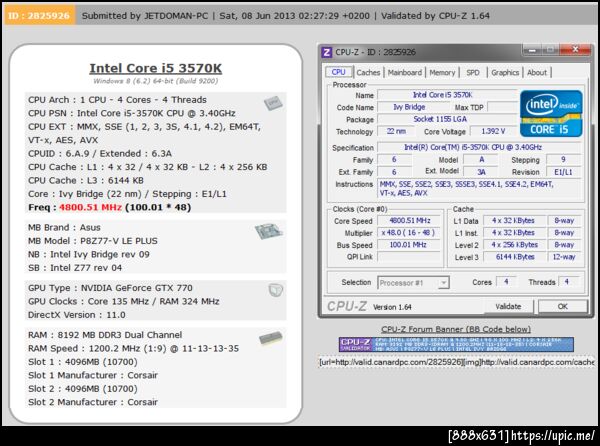
Task: Click the RAM stick icon beside RAM section
Action: 271,338
